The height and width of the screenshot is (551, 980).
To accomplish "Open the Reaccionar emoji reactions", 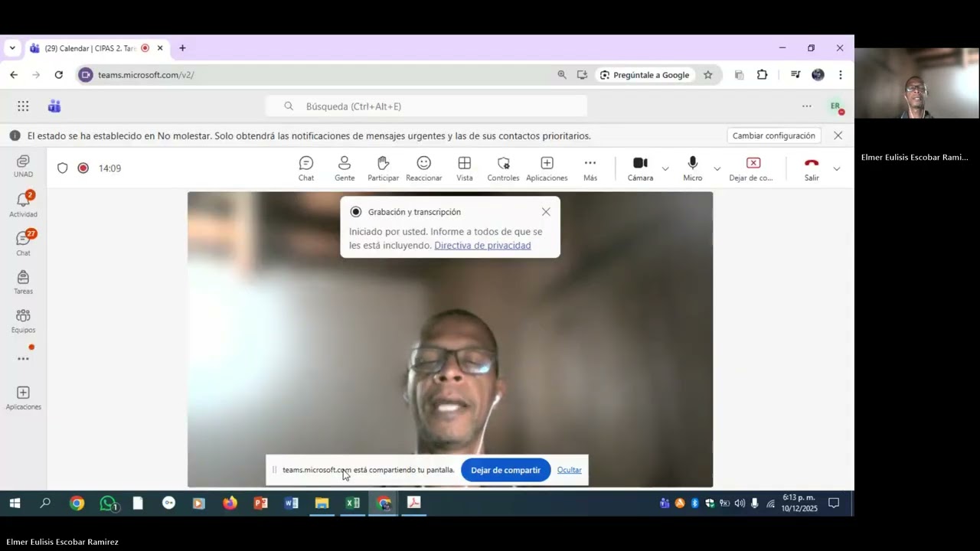I will pyautogui.click(x=423, y=168).
